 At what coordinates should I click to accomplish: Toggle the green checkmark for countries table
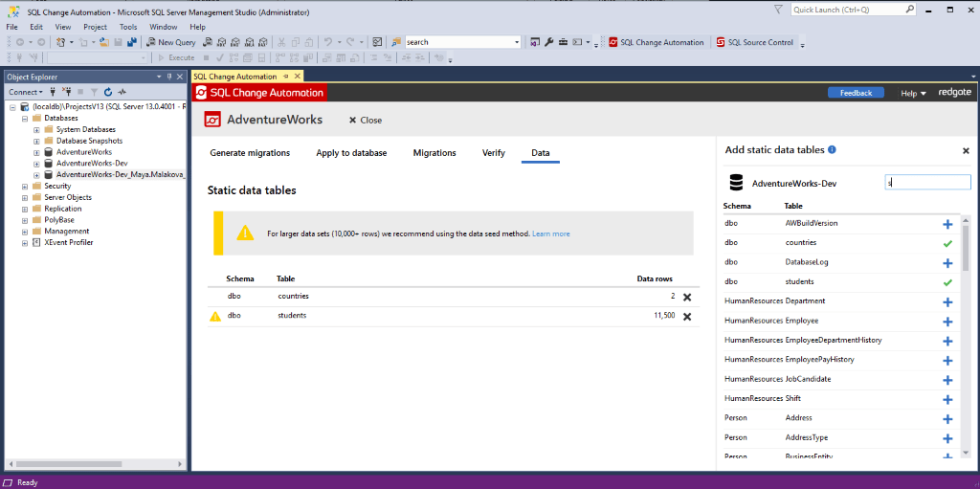(947, 243)
